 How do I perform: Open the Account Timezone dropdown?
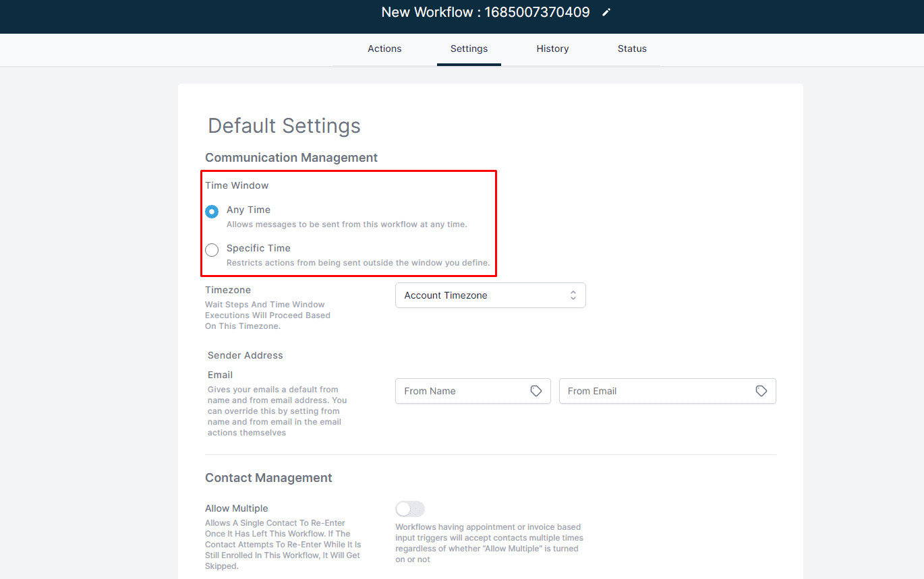(x=490, y=295)
